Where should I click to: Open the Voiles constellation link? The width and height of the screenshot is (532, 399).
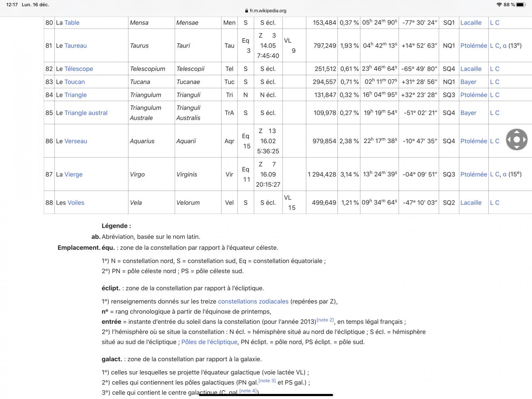click(76, 203)
